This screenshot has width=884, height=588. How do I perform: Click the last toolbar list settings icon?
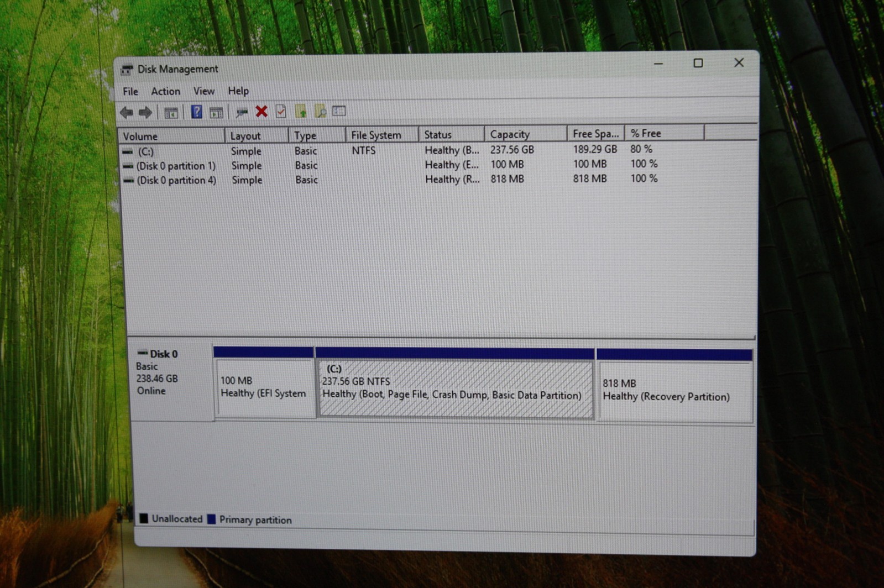pyautogui.click(x=339, y=111)
